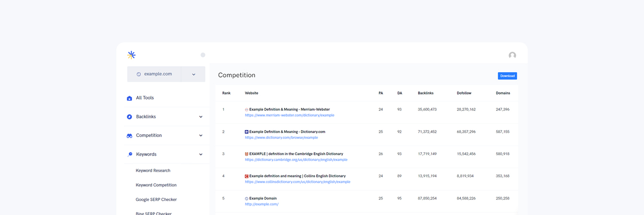Click dofollow value 84,588,226
Screen dimensions: 644x215
pos(466,199)
